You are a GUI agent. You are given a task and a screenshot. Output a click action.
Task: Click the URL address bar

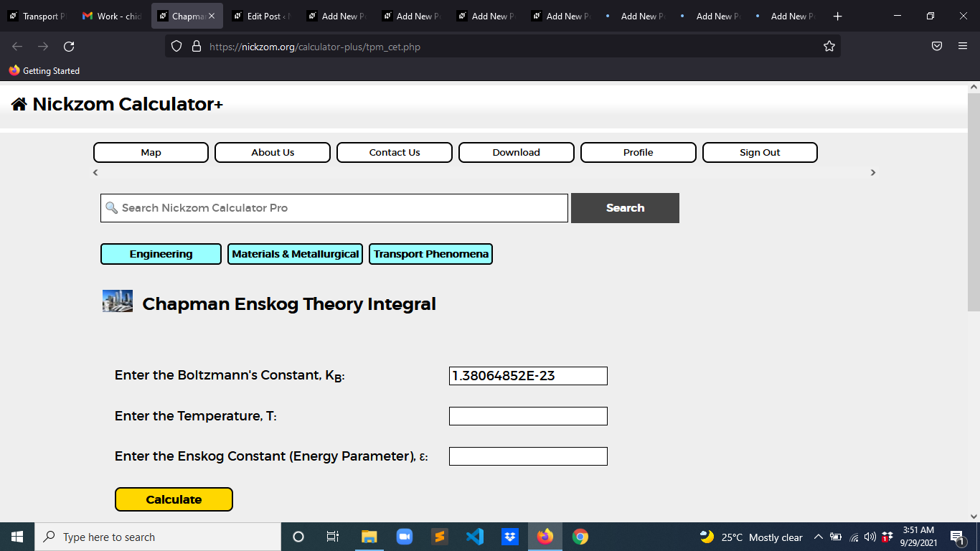[x=502, y=47]
